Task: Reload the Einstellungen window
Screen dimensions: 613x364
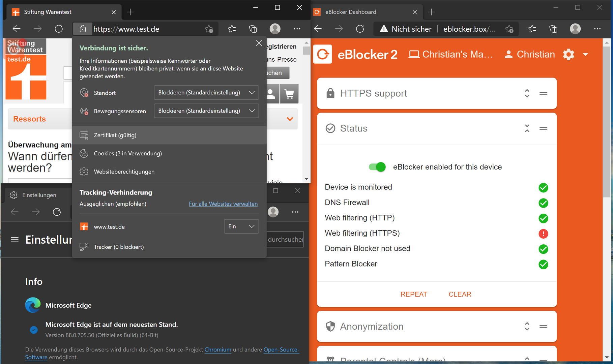Action: [57, 212]
